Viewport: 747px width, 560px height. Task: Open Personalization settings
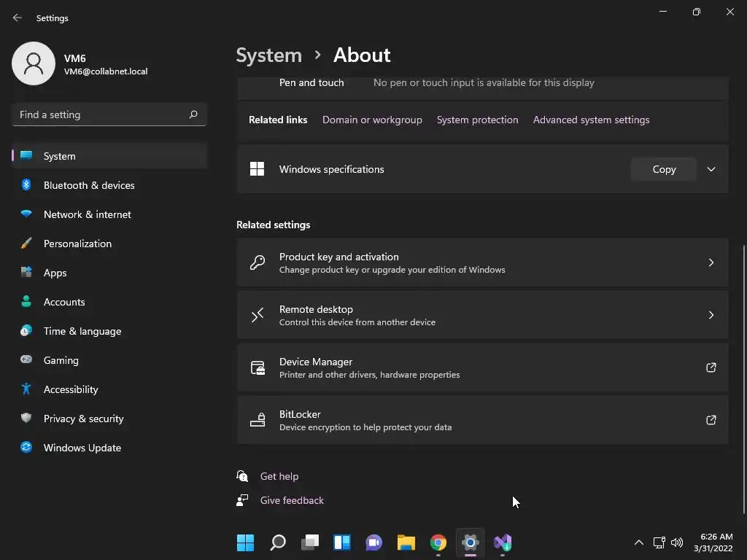click(109, 244)
